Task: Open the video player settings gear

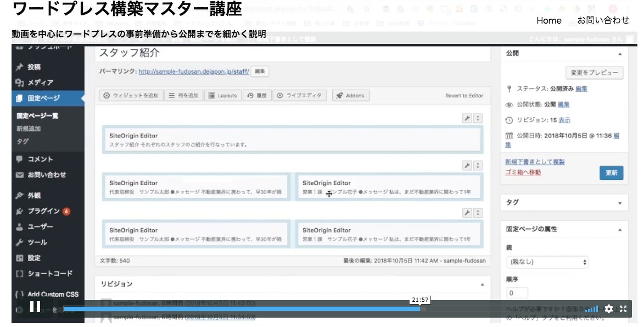Action: 609,308
